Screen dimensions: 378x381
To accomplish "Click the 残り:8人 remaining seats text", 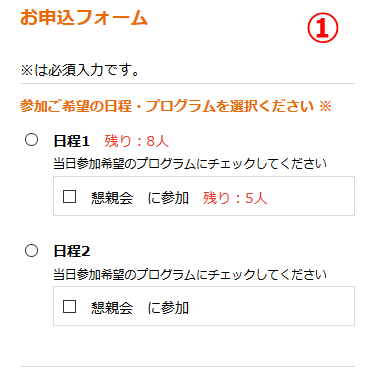I will (x=136, y=141).
